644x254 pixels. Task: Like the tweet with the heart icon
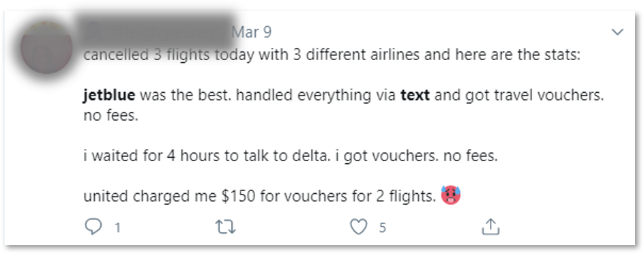click(x=359, y=227)
